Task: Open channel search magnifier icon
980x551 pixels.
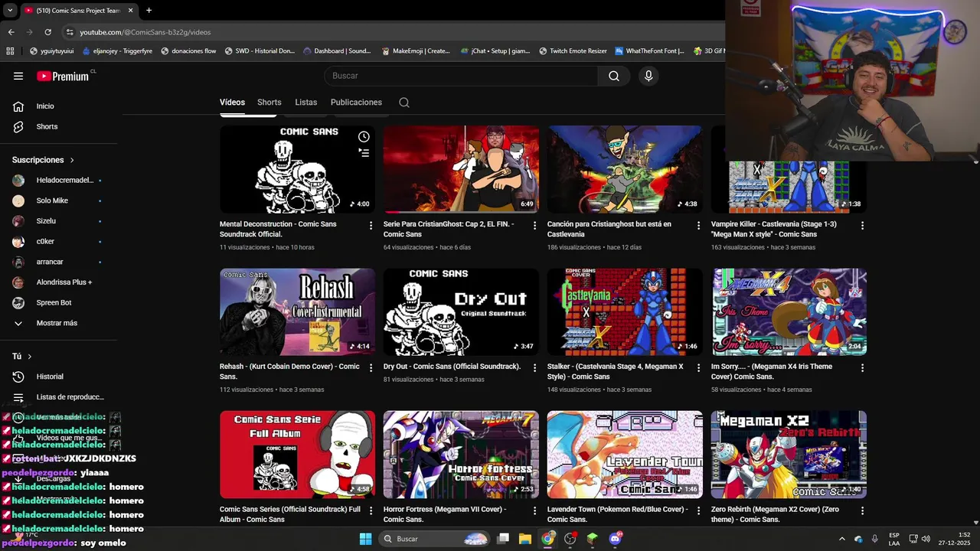Action: click(404, 103)
